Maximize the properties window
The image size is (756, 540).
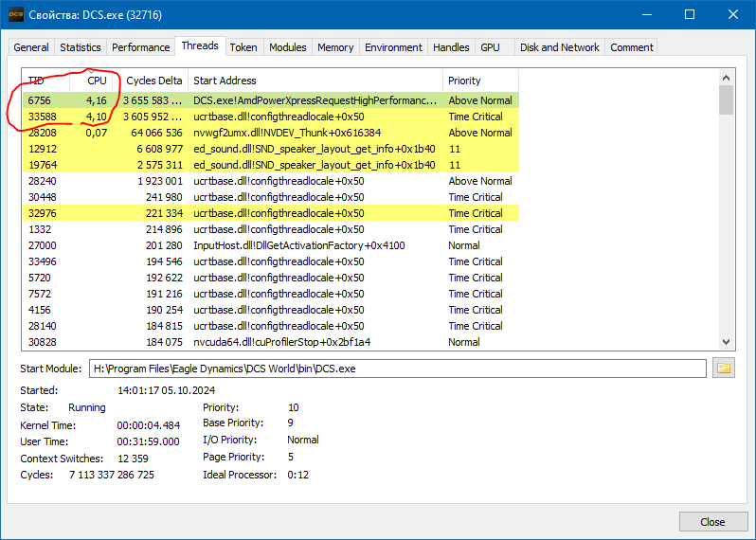click(x=690, y=14)
